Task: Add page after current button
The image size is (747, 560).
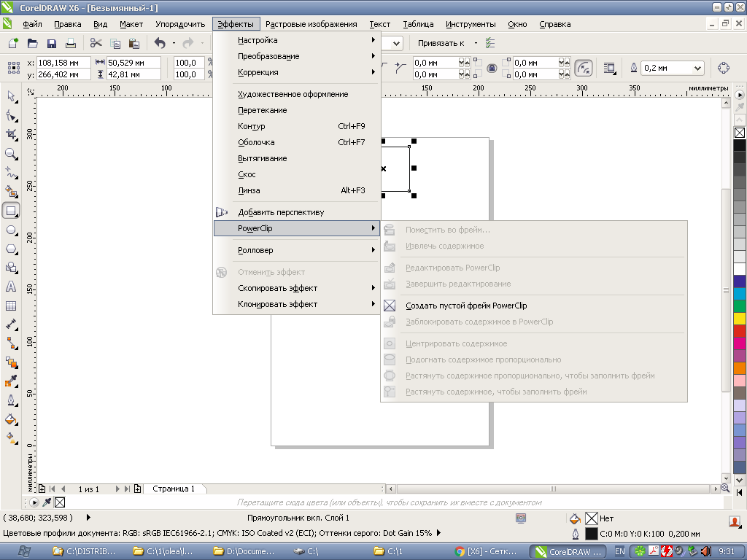Action: point(138,489)
